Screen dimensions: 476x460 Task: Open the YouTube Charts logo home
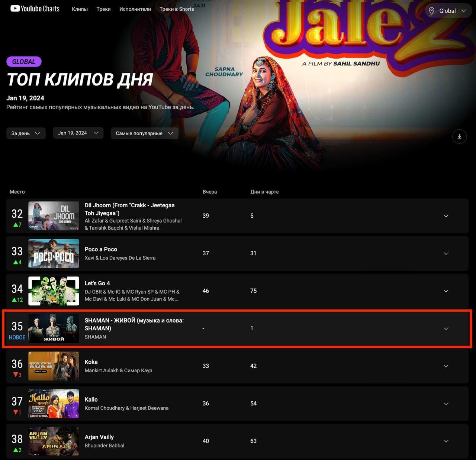(35, 9)
